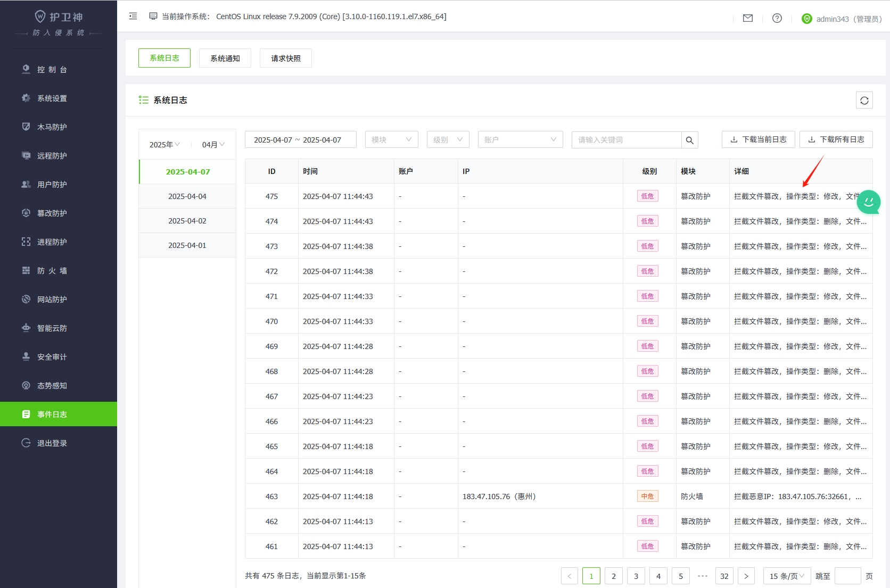Click the 木马防护 shield icon
The image size is (890, 588).
pos(26,127)
